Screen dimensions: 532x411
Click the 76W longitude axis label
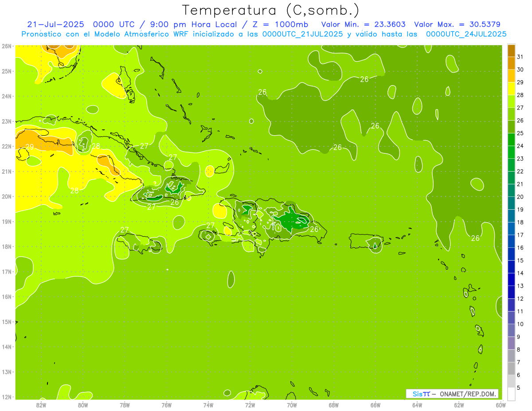point(167,405)
